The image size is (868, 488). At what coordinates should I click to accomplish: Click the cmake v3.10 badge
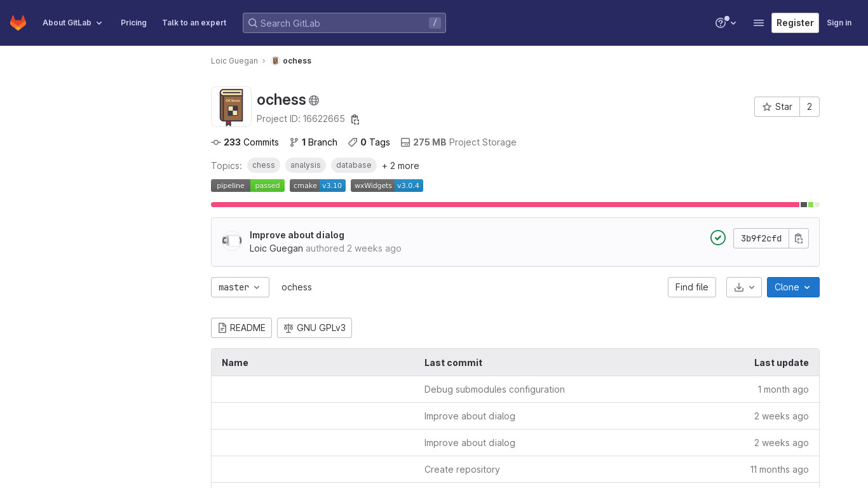(318, 186)
